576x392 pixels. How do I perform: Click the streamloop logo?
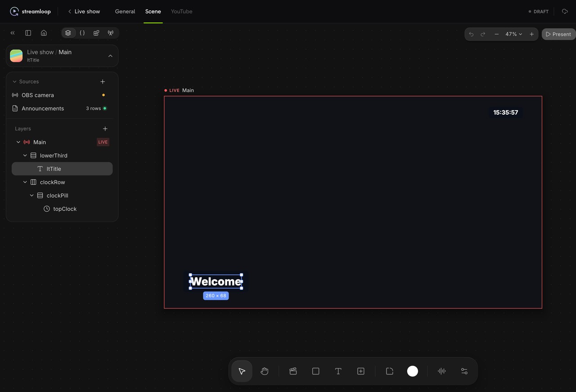pyautogui.click(x=31, y=11)
